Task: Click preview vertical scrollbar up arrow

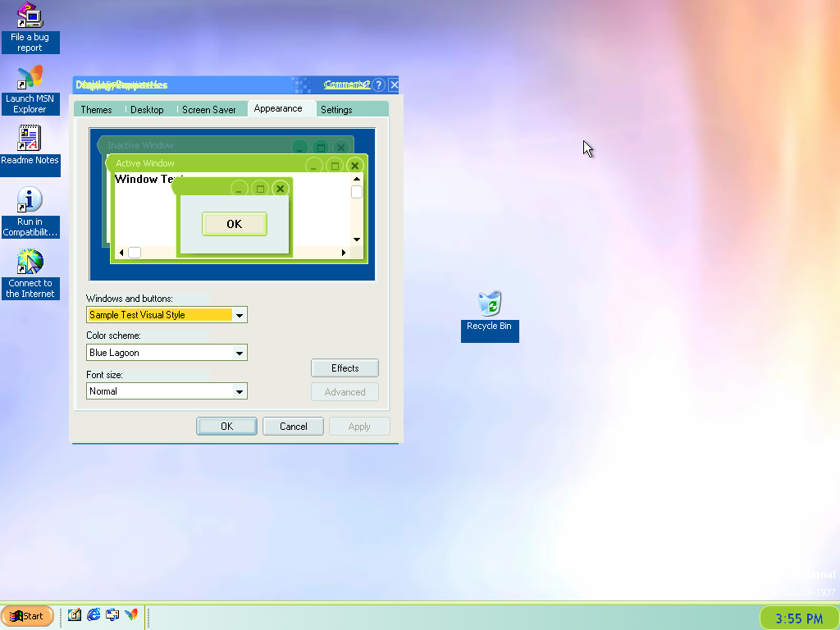Action: (x=357, y=179)
